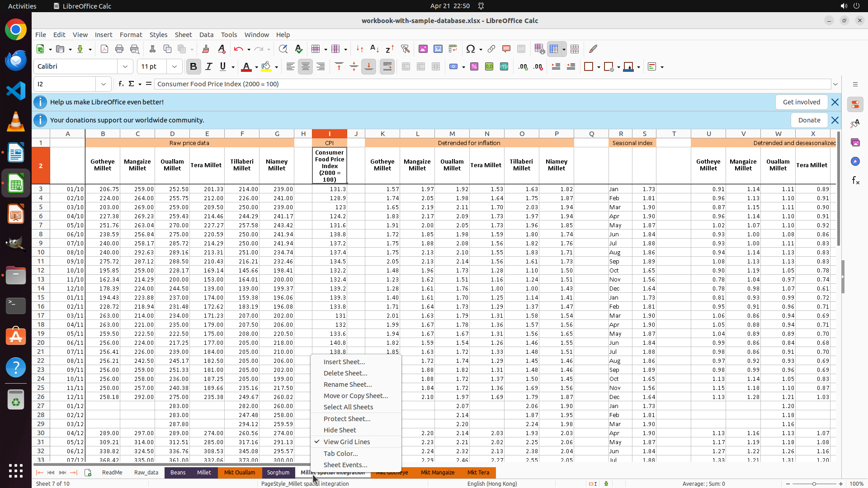The image size is (868, 488).
Task: Expand the Name Box dropdown arrow
Action: coord(104,84)
